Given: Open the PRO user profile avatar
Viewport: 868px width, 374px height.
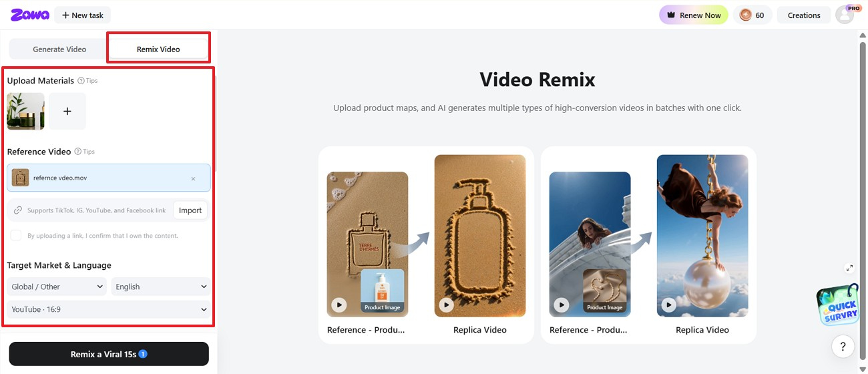Looking at the screenshot, I should click(845, 15).
